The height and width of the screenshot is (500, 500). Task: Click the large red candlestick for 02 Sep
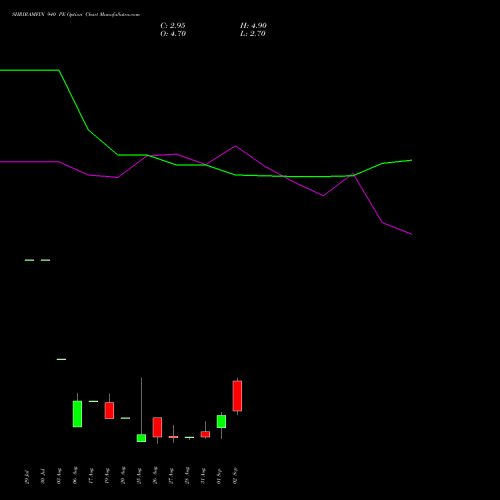(237, 396)
